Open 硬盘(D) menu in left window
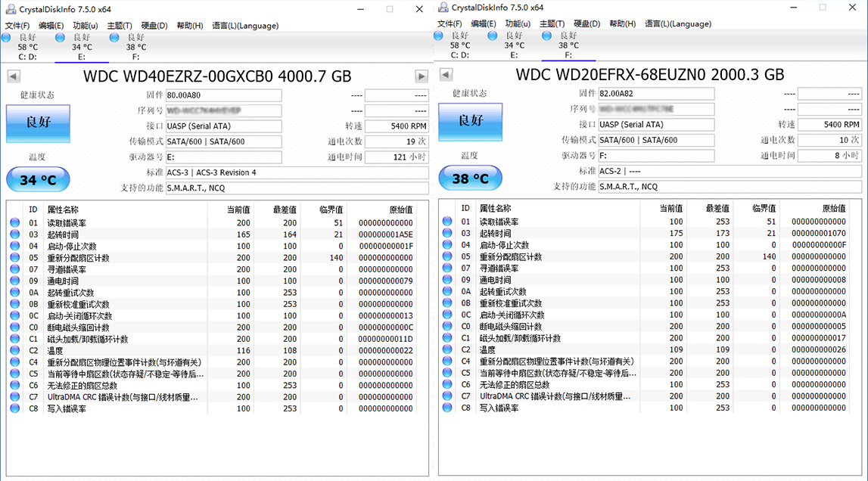 coord(154,26)
